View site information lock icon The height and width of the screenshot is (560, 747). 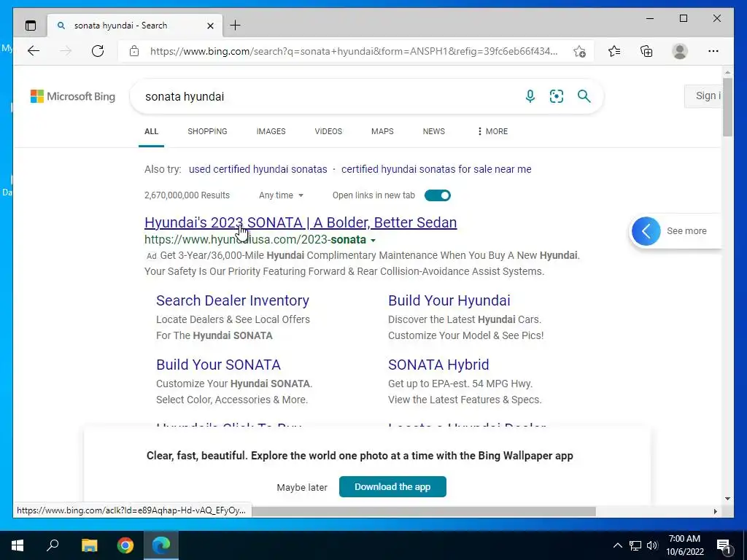click(134, 51)
